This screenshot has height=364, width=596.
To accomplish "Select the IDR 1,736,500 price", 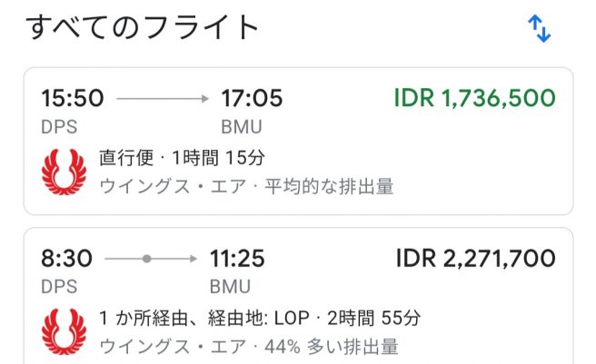I will [x=475, y=98].
